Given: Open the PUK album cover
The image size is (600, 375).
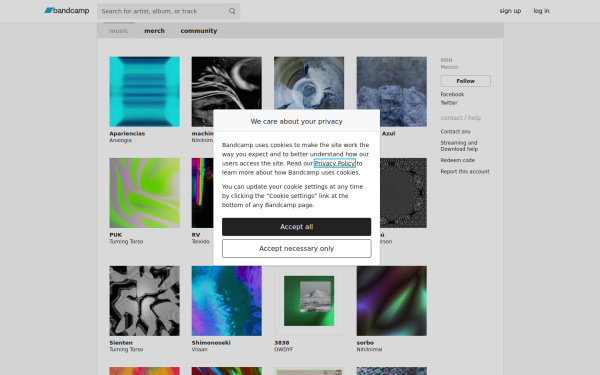Looking at the screenshot, I should coord(144,193).
